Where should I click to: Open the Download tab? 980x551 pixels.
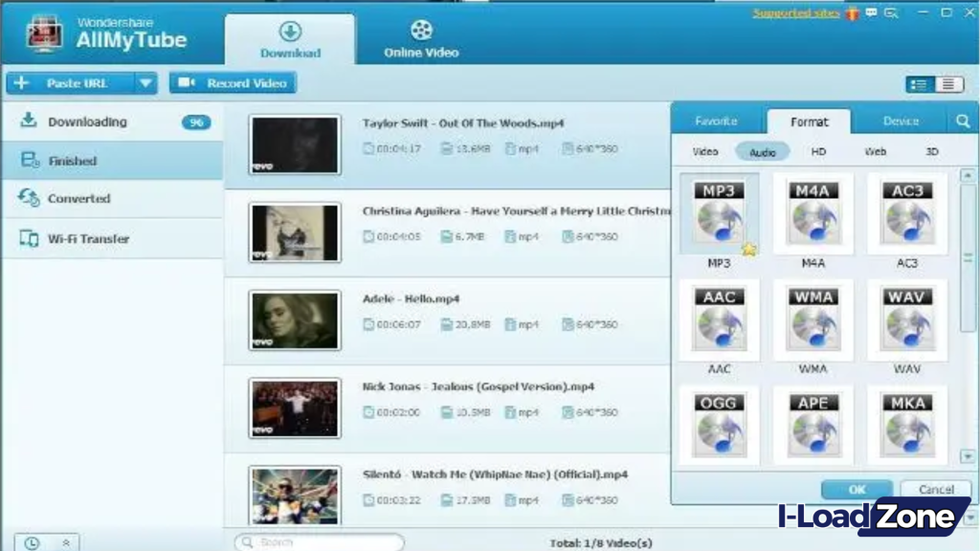[290, 39]
